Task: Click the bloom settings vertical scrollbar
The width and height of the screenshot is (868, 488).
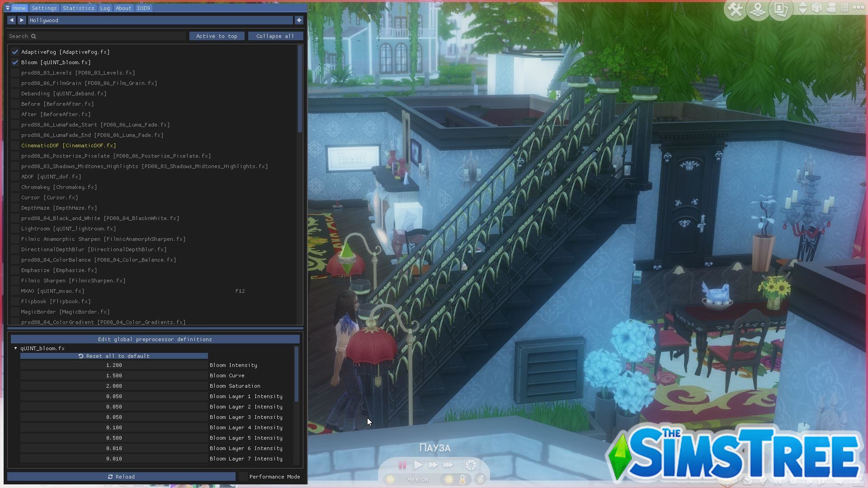Action: click(297, 374)
